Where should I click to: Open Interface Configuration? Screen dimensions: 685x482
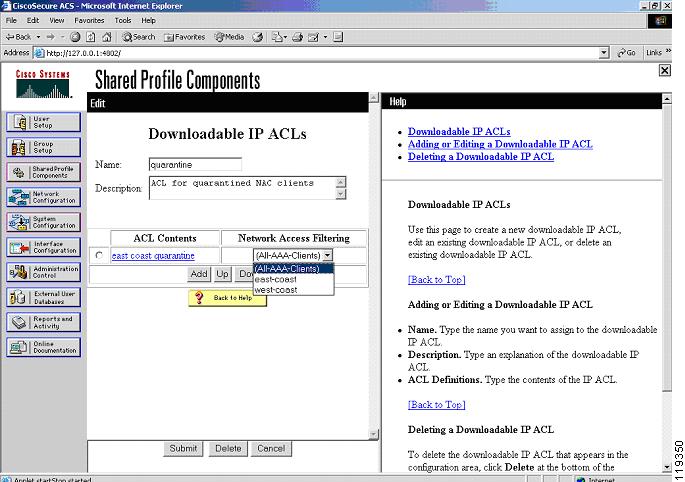tap(44, 247)
